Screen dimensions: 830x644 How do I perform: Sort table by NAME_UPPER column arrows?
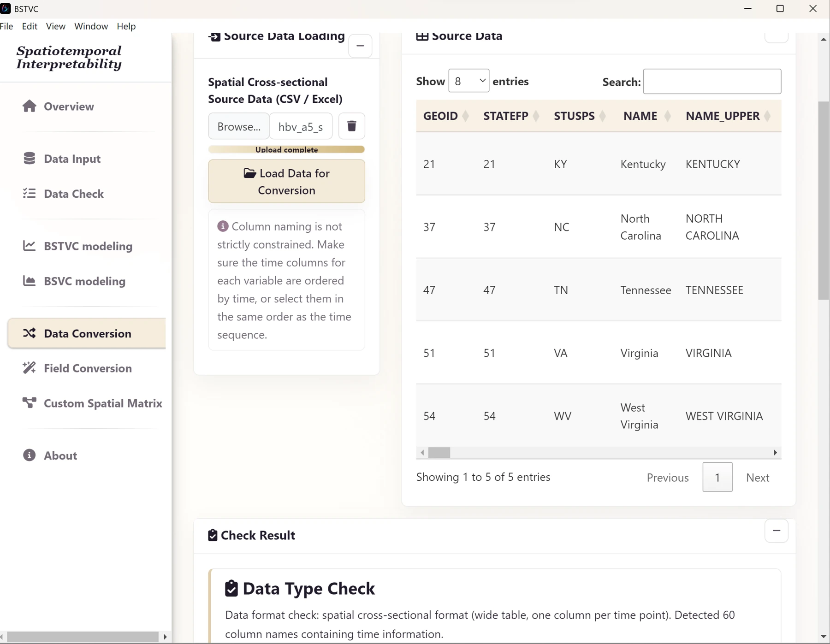(767, 116)
